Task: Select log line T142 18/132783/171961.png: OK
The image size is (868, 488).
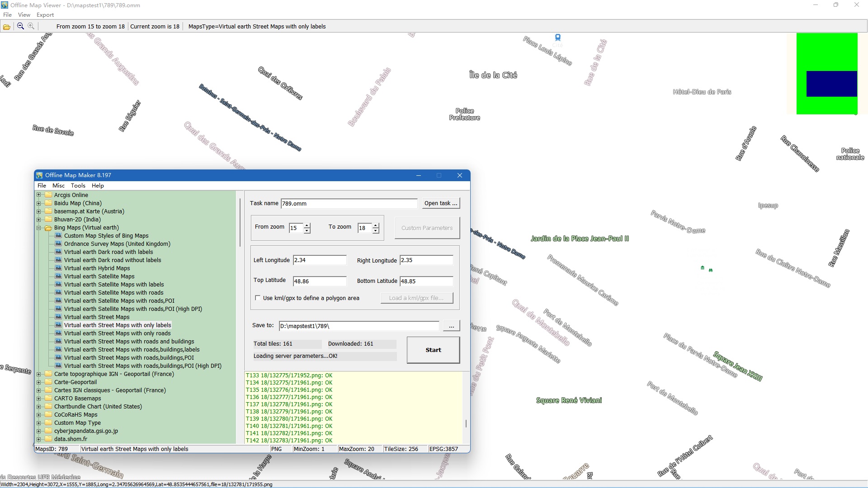Action: coord(289,440)
